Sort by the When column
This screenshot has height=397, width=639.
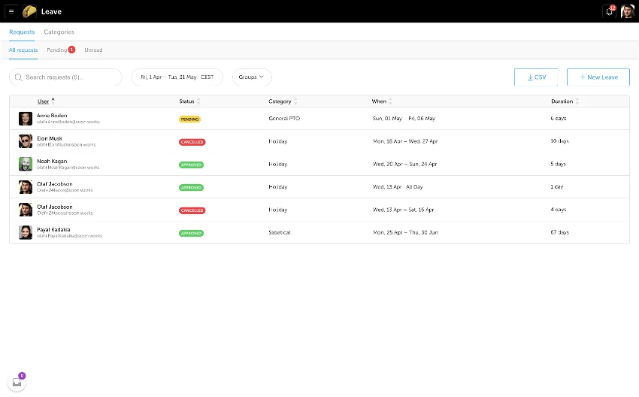click(382, 101)
